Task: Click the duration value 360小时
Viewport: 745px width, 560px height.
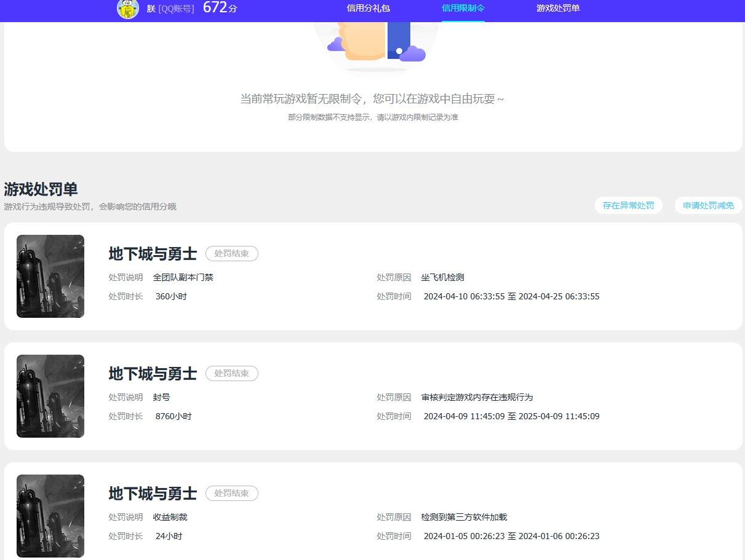Action: pos(171,297)
